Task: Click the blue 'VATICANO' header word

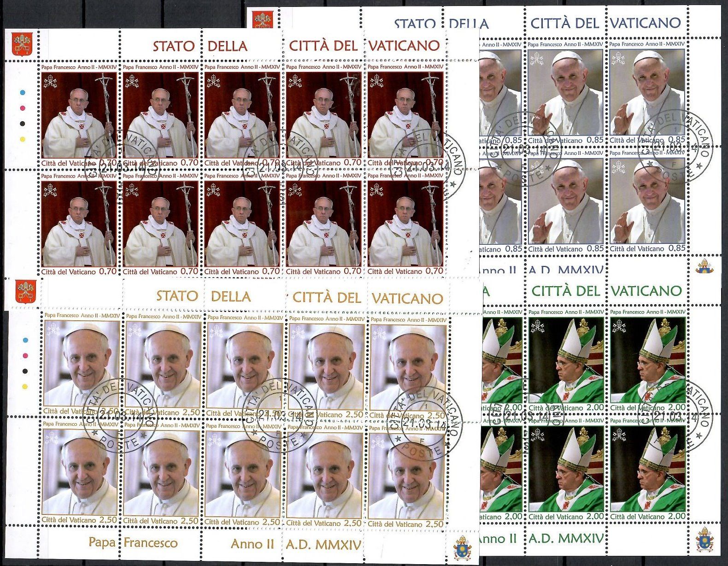Action: 646,23
